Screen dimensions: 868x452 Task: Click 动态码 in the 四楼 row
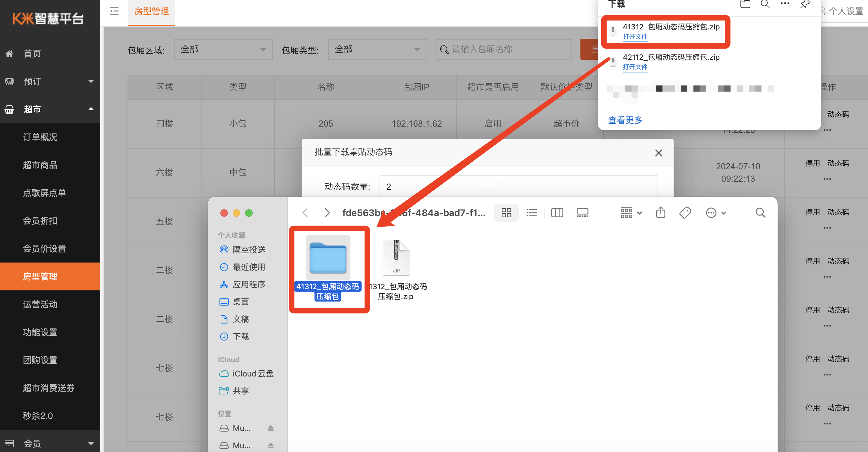[x=838, y=114]
